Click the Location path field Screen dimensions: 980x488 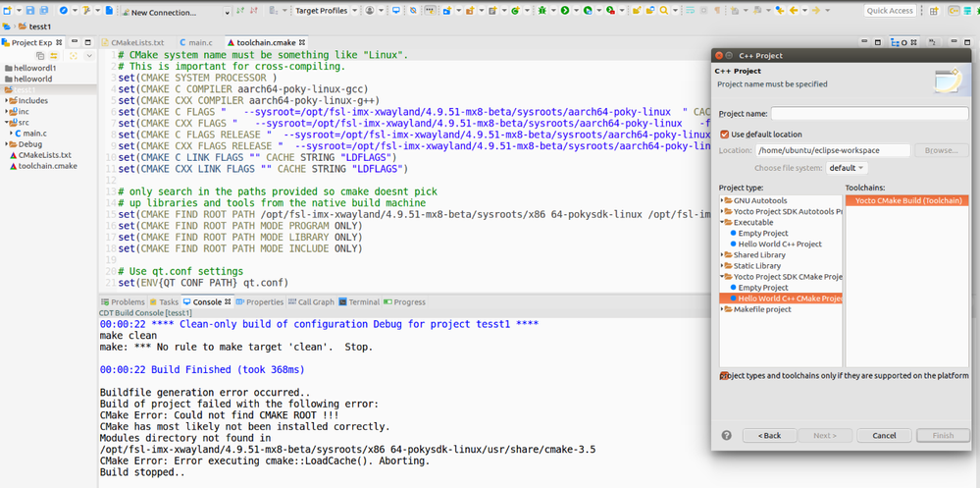pyautogui.click(x=833, y=150)
